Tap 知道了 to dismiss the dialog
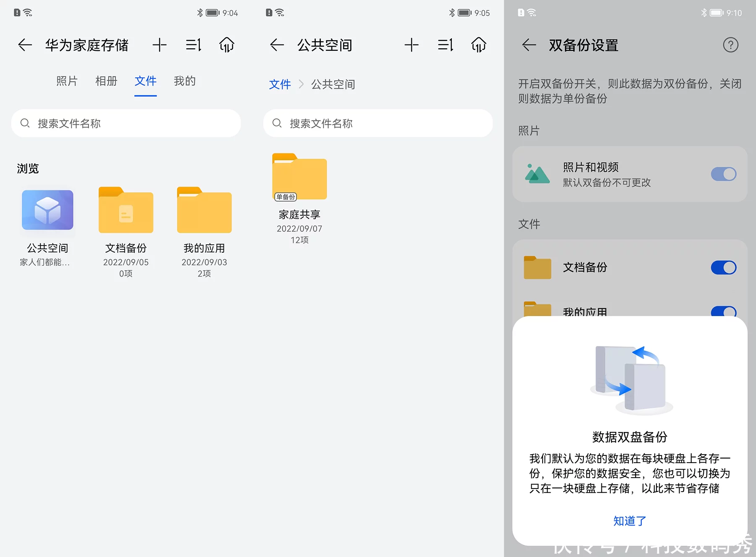Screen dimensions: 756x557 click(630, 521)
